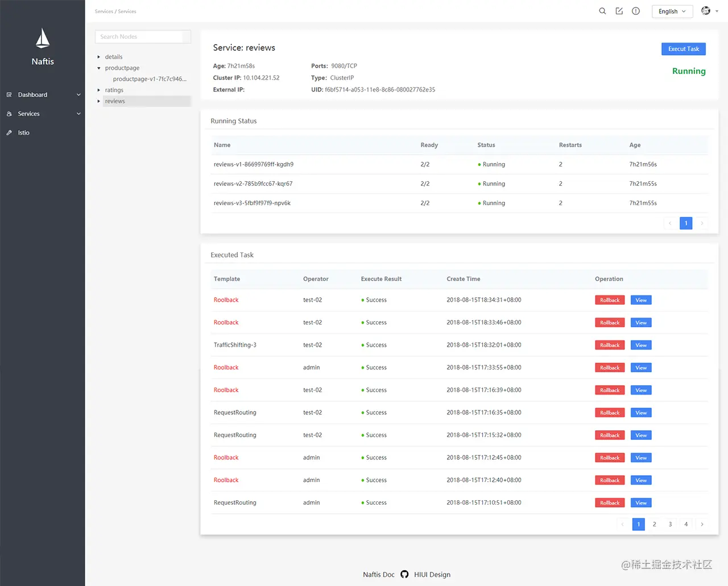The height and width of the screenshot is (586, 728).
Task: Click the edit note icon in header
Action: [x=619, y=11]
